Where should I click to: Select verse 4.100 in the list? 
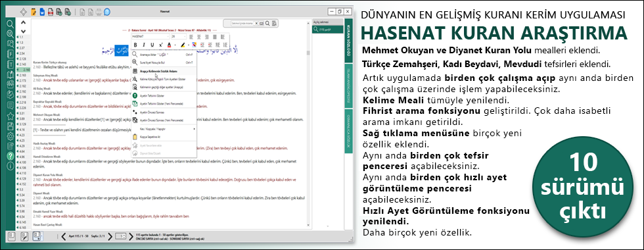click(24, 162)
